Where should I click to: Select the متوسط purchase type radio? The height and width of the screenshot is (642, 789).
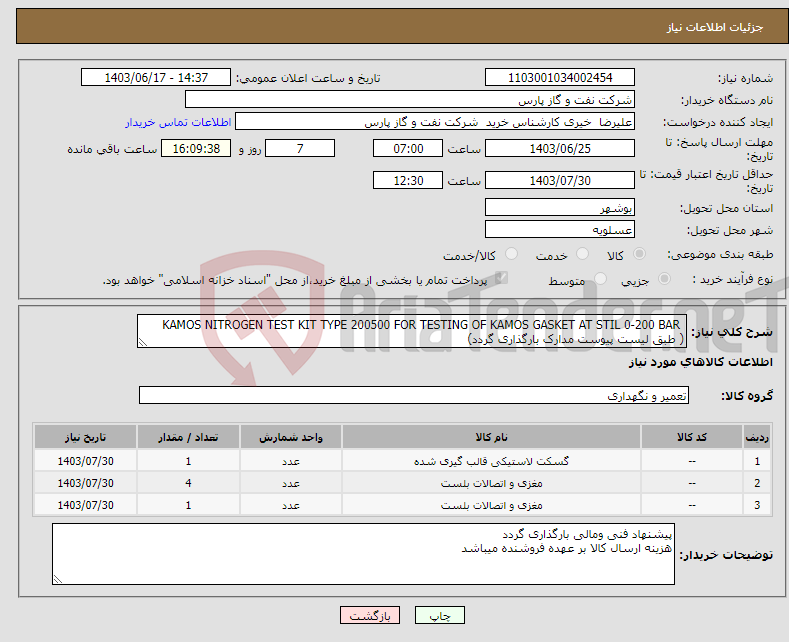pyautogui.click(x=600, y=278)
